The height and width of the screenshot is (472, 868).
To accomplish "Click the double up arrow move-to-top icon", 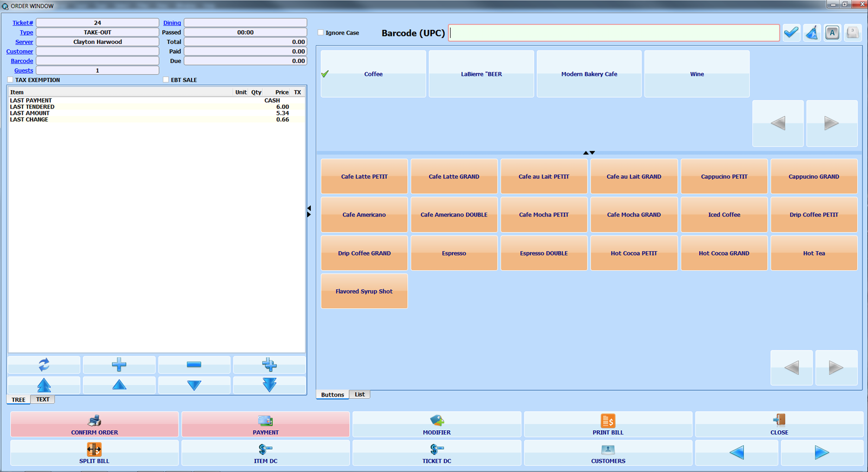I will [x=44, y=385].
